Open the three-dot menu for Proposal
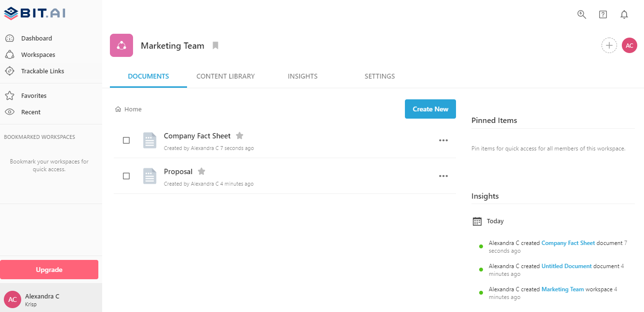The image size is (644, 312). (443, 176)
